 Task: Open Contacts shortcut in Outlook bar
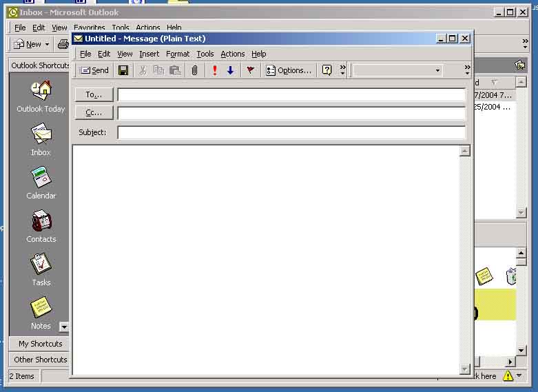tap(41, 227)
